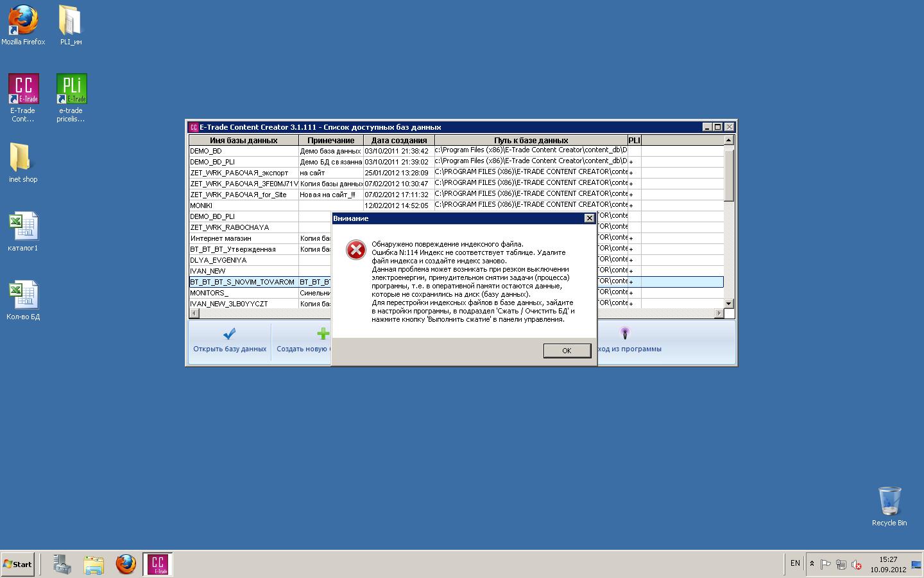The width and height of the screenshot is (924, 578).
Task: Click the note cell Демо база данных
Action: pos(331,151)
